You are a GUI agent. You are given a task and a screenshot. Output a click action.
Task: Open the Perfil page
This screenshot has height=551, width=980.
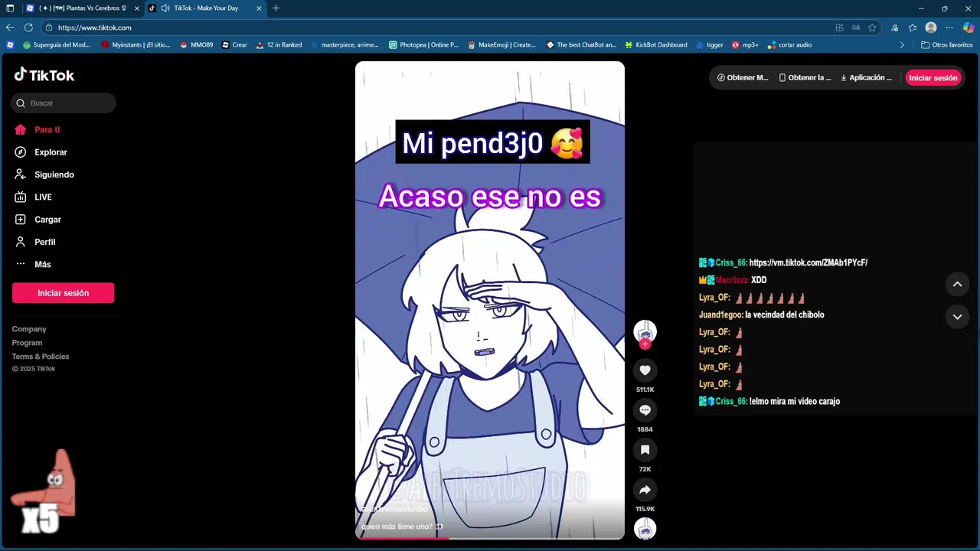35,242
